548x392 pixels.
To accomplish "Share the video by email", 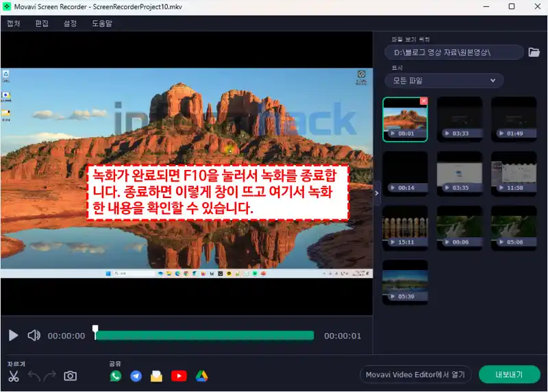I will [x=157, y=376].
